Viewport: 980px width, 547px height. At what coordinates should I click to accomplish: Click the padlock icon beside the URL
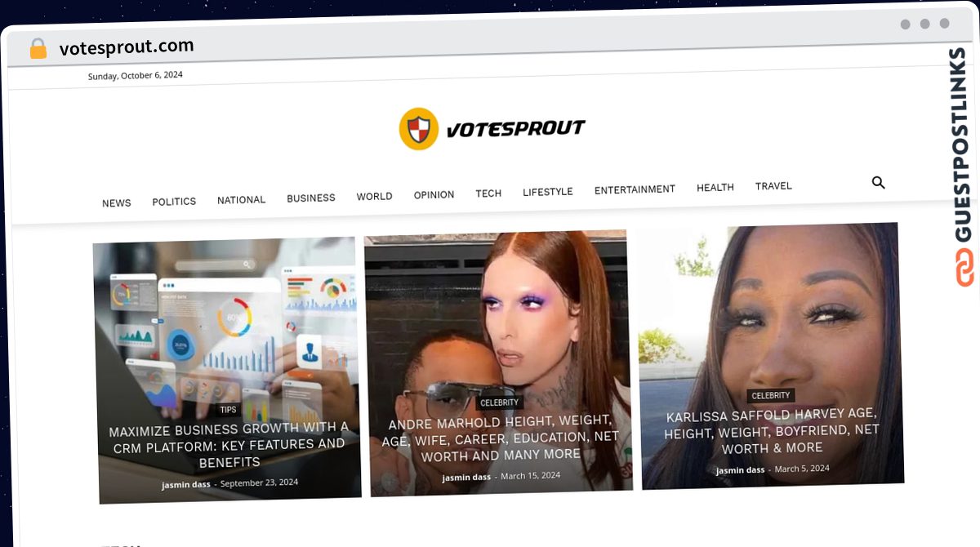pyautogui.click(x=38, y=49)
